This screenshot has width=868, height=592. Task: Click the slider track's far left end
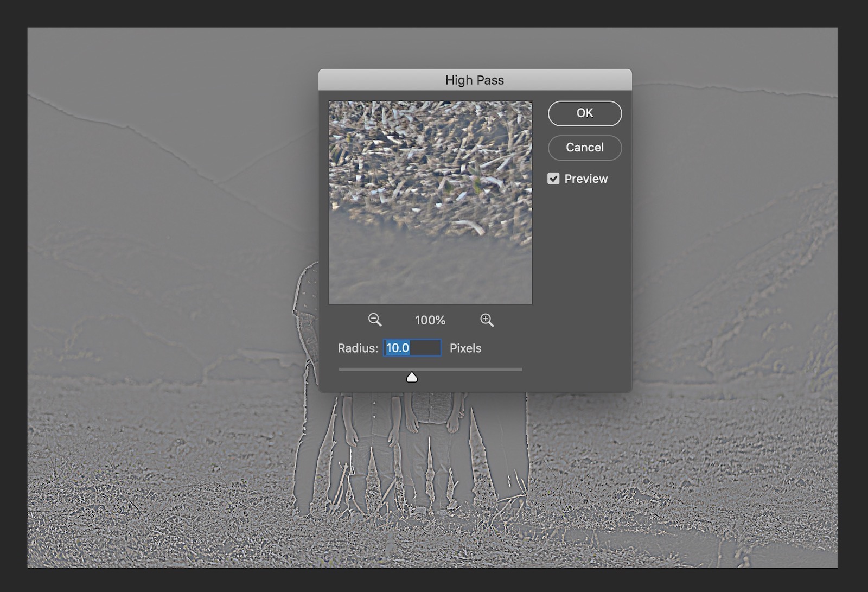tap(341, 369)
